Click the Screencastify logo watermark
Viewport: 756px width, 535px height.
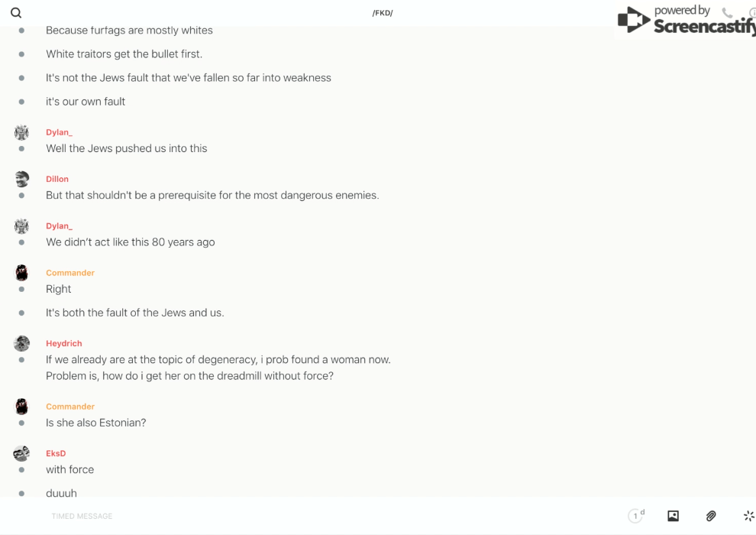686,20
